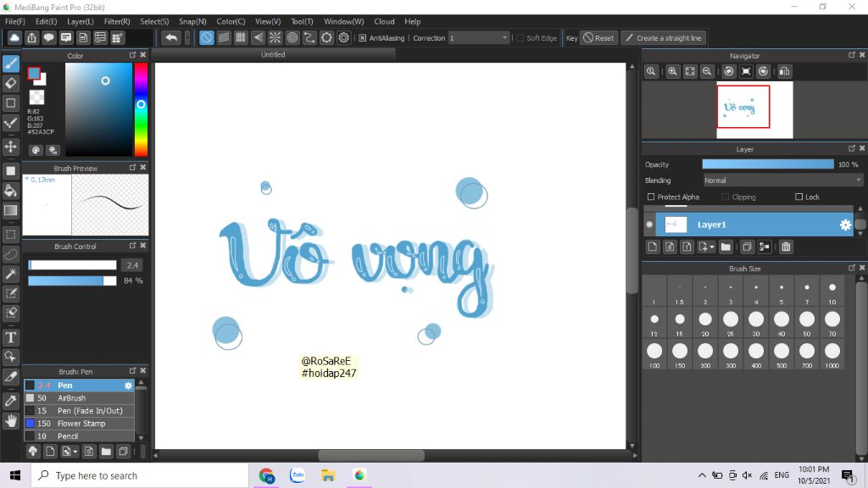Viewport: 868px width, 488px height.
Task: Delete layer with trash icon
Action: click(x=786, y=247)
